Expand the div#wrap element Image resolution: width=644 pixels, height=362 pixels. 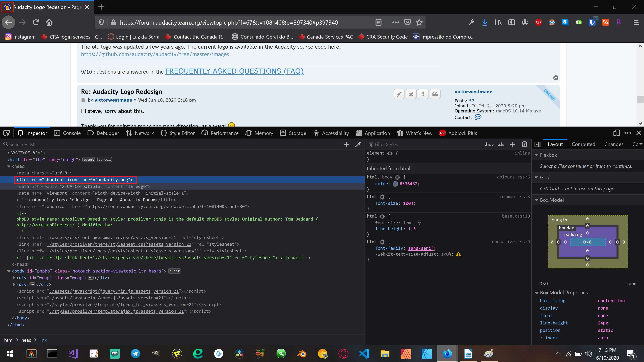point(13,278)
